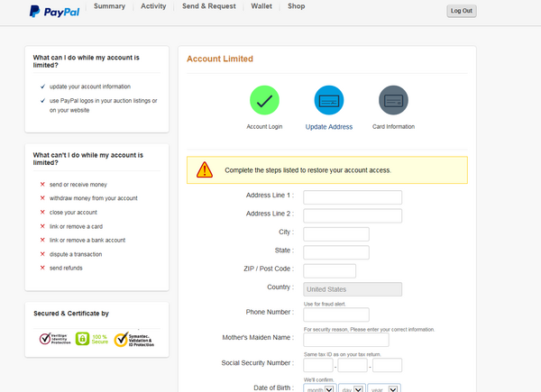Click the 'Social Security Number' label
The width and height of the screenshot is (541, 392).
click(x=256, y=362)
